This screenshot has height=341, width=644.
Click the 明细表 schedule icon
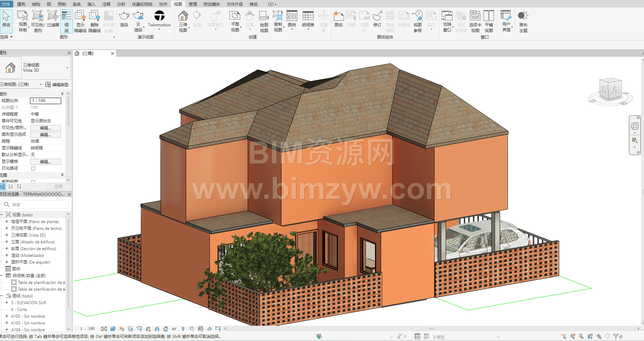[x=308, y=16]
